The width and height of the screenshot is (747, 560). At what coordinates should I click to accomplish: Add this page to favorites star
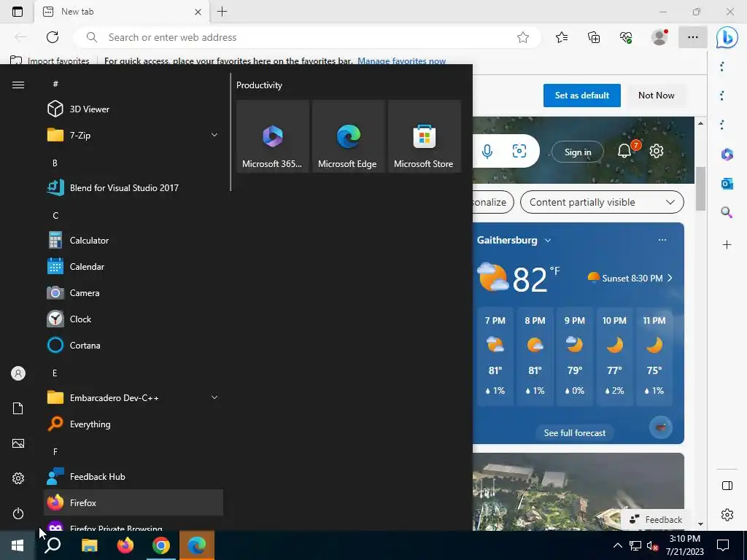pyautogui.click(x=522, y=37)
